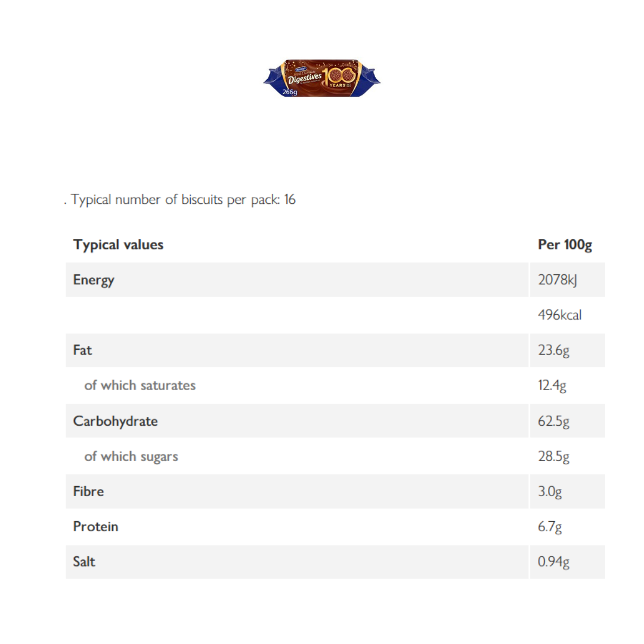Screen dimensions: 644x644
Task: Click the 62.5g carbohydrate value
Action: pyautogui.click(x=553, y=421)
